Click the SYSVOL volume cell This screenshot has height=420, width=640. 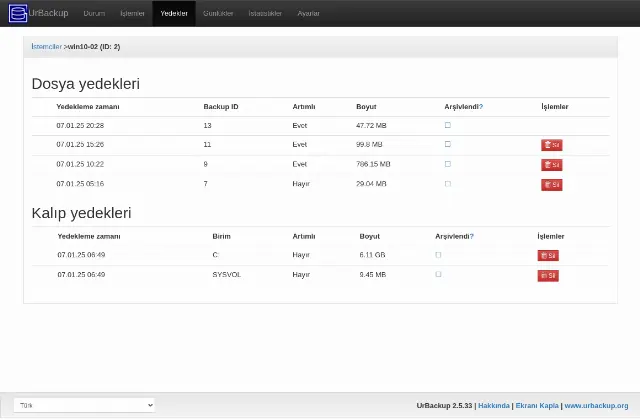point(227,275)
